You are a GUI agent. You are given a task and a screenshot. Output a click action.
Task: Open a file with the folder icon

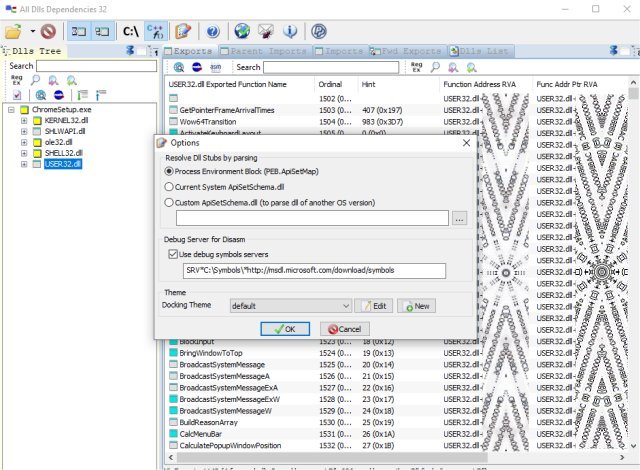pos(13,31)
